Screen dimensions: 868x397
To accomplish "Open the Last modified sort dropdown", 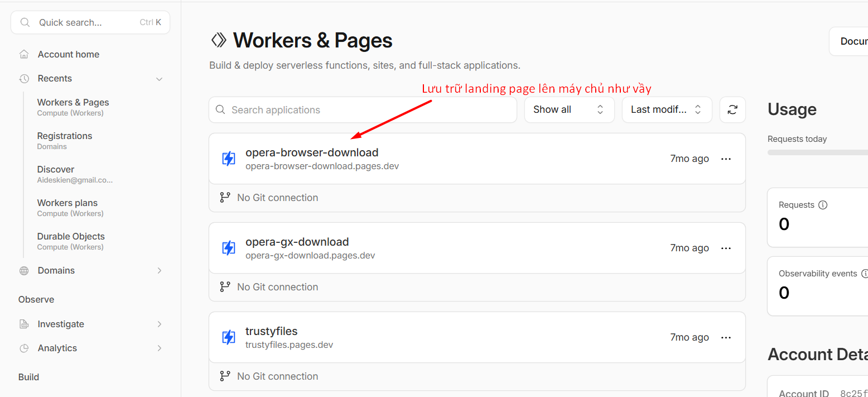I will pyautogui.click(x=667, y=109).
